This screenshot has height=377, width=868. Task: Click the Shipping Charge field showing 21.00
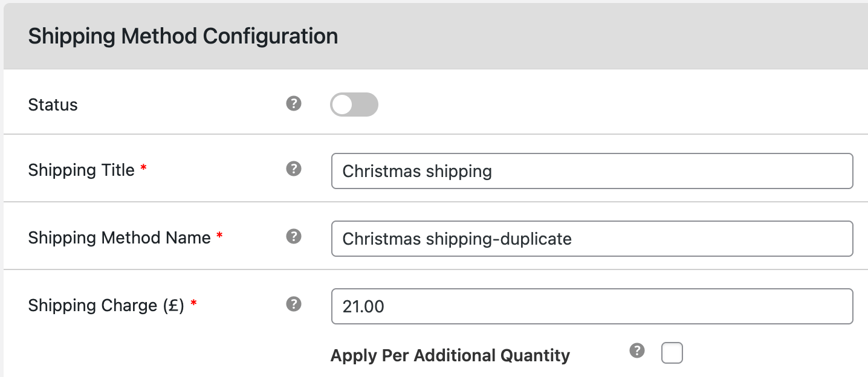(x=592, y=306)
